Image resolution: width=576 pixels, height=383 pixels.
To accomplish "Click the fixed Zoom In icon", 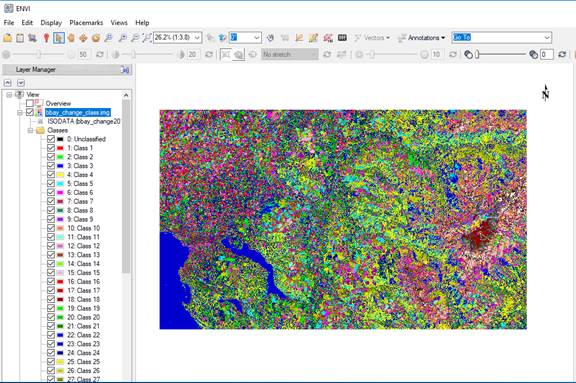I will coord(123,37).
